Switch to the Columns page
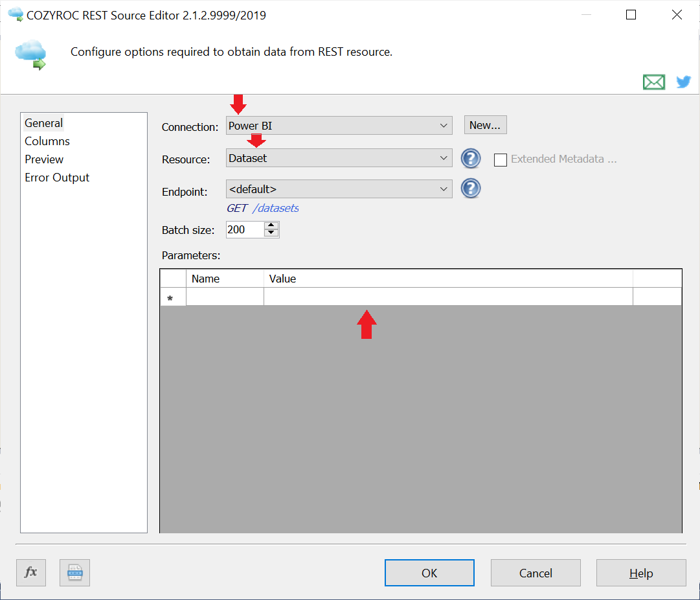The image size is (700, 600). [x=47, y=141]
